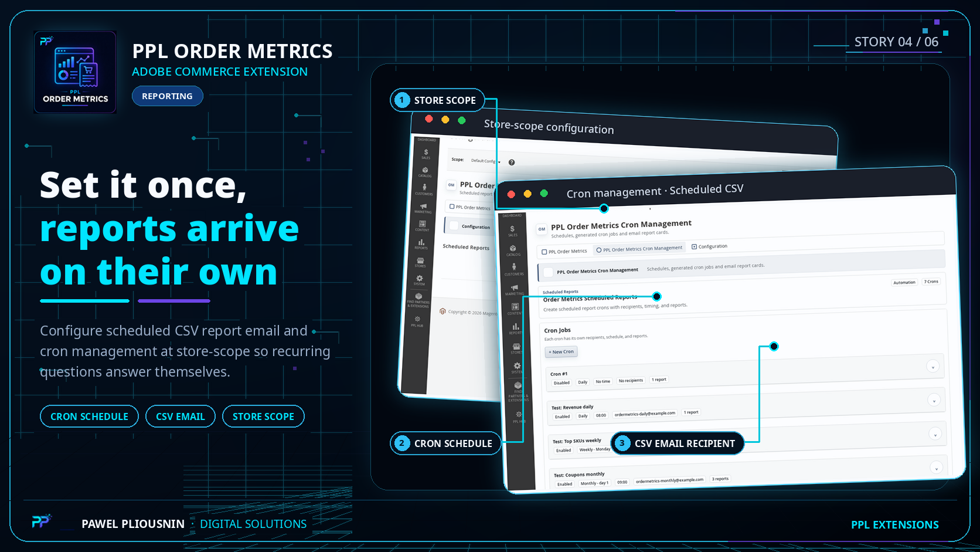Expand the Test: Coupons monthly row chevron
This screenshot has height=552, width=980.
(937, 468)
